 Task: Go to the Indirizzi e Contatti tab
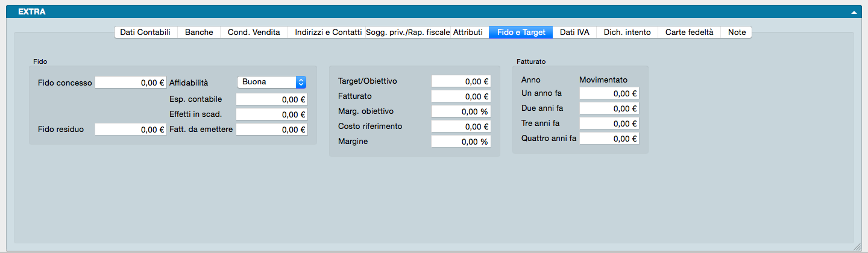[x=328, y=33]
